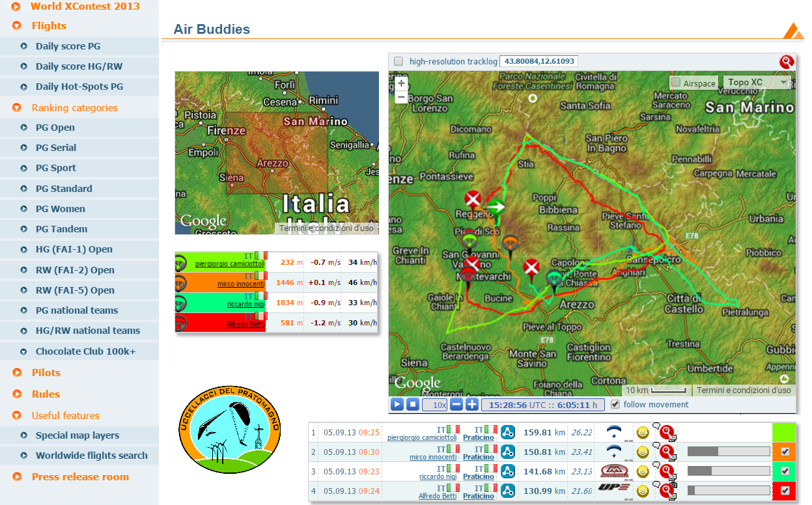Click the red X marker beside Reggello

coord(473,198)
